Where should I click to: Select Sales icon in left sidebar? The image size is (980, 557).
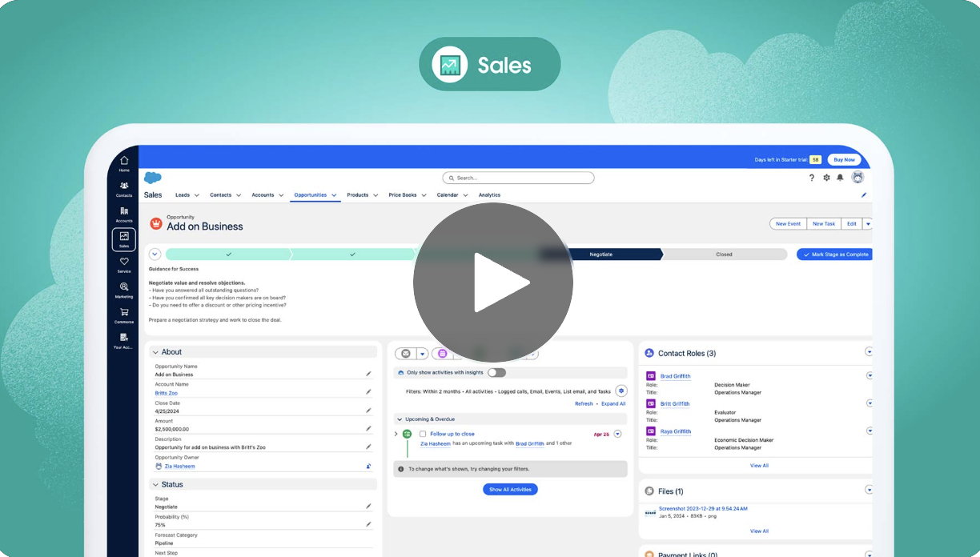[x=124, y=239]
